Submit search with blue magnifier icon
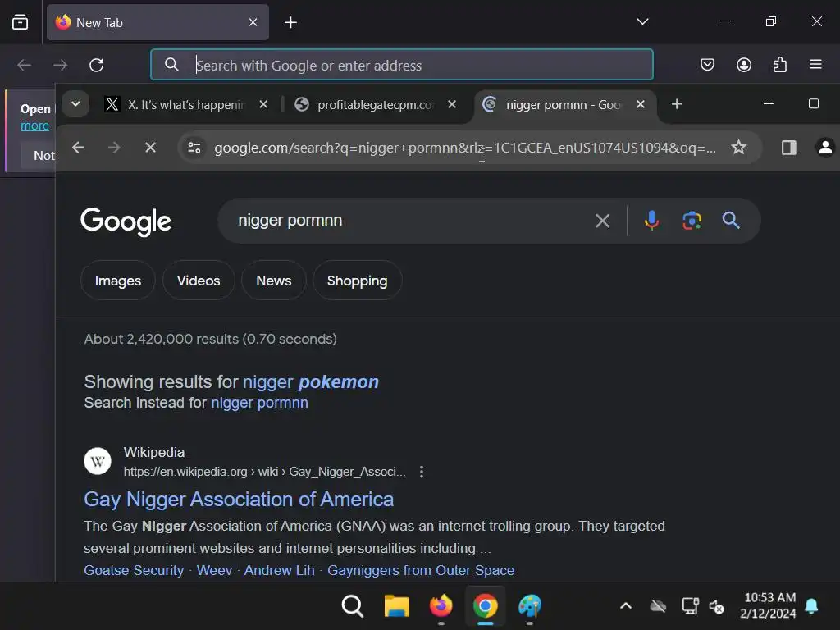 pos(731,220)
